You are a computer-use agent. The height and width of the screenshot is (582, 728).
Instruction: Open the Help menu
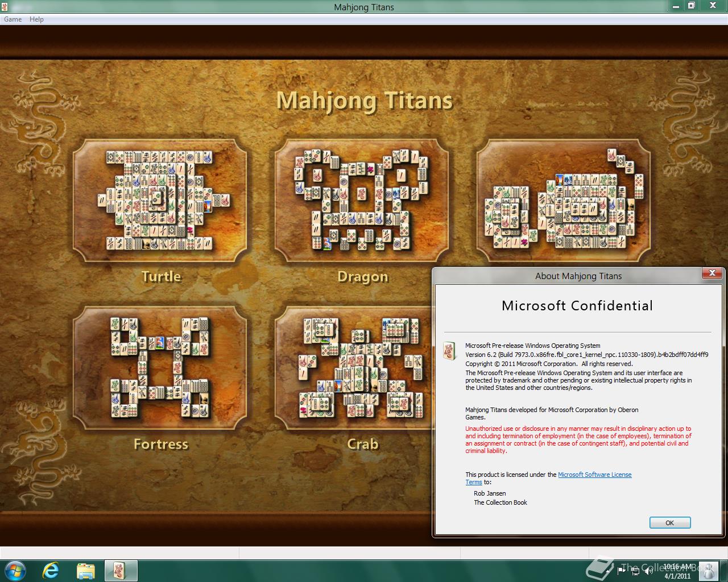click(x=36, y=19)
